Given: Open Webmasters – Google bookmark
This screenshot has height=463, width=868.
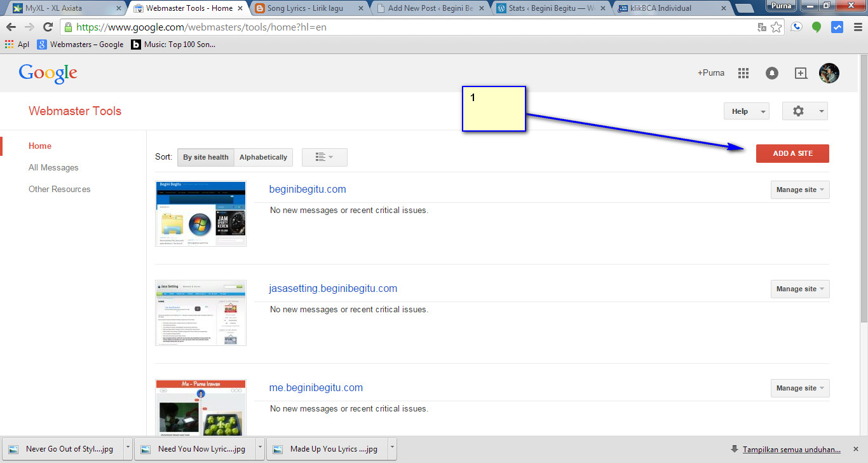Looking at the screenshot, I should point(81,45).
